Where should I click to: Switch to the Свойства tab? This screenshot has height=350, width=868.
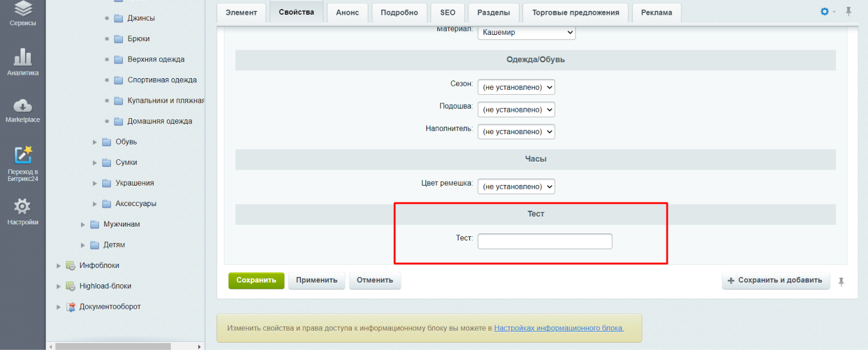pos(296,12)
